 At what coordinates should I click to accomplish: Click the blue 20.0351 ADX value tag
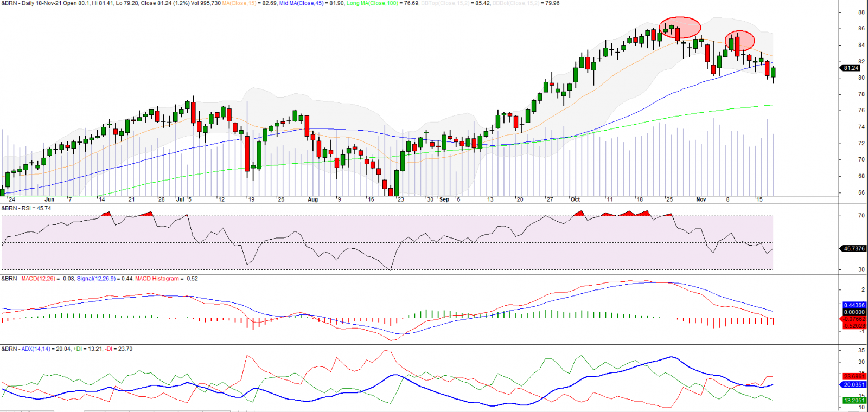854,385
